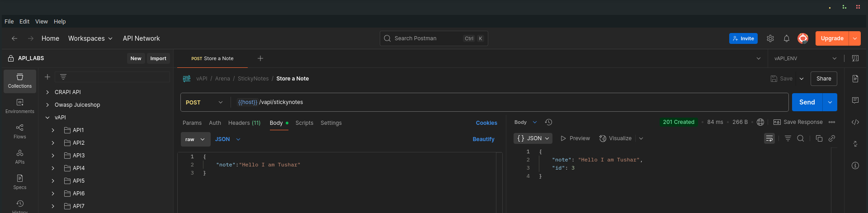
Task: Click the Send button
Action: (x=807, y=102)
